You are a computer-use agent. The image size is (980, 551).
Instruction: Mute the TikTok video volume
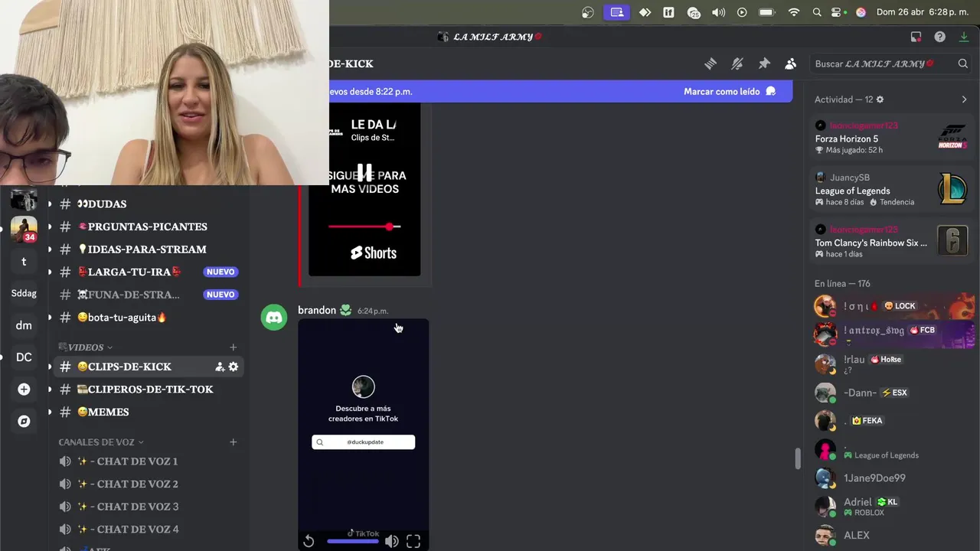391,541
